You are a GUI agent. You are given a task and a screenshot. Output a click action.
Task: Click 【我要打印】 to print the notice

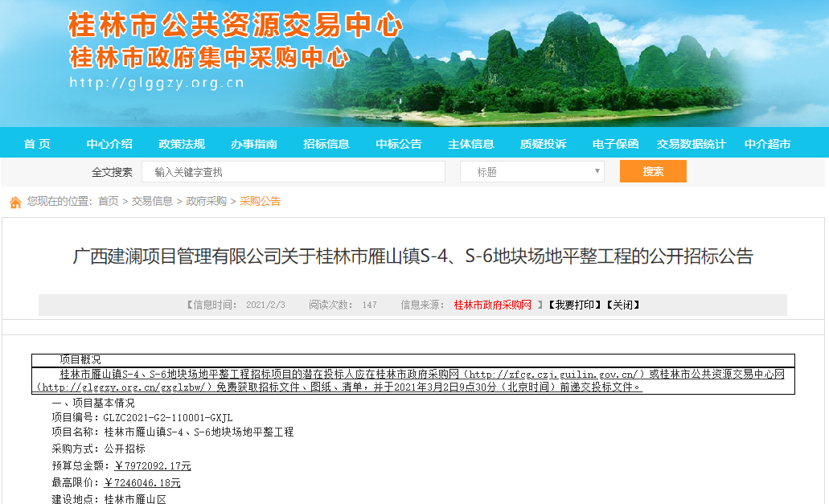(x=574, y=305)
